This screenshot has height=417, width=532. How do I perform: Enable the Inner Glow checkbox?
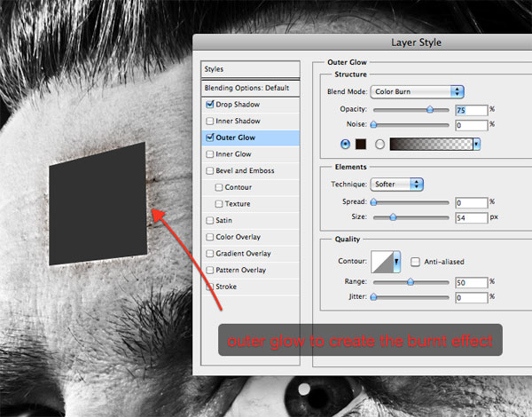point(209,154)
